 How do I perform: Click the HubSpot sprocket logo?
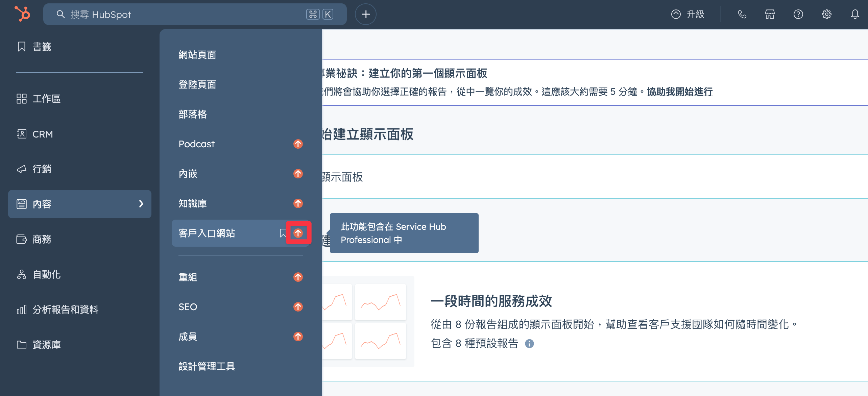(22, 14)
